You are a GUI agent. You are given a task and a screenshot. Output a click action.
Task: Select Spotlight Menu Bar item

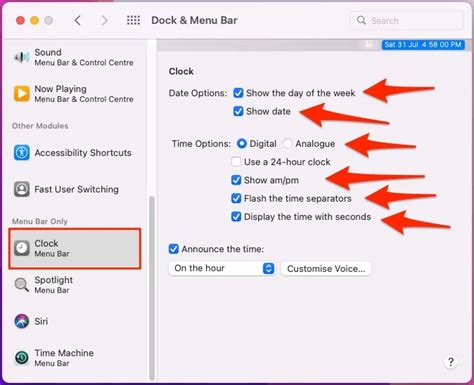coord(75,285)
